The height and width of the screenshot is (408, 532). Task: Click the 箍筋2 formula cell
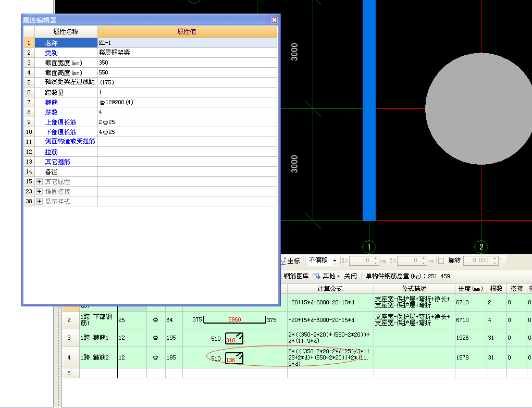330,357
